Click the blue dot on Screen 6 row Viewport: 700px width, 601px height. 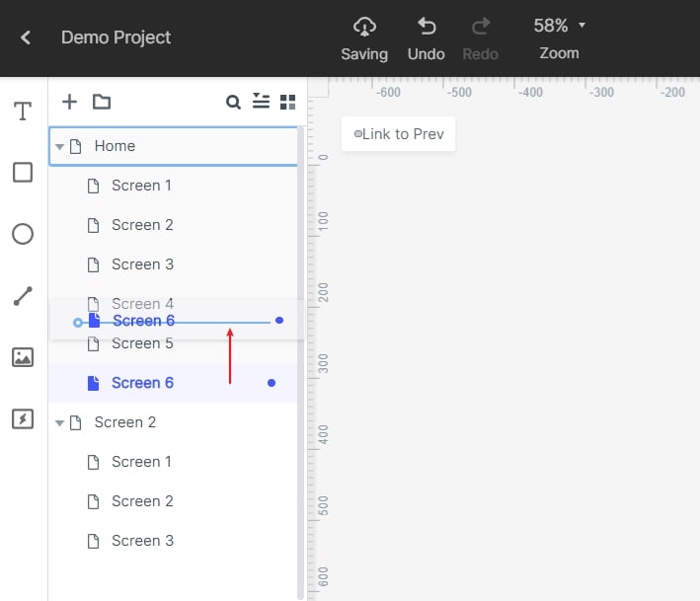click(271, 383)
